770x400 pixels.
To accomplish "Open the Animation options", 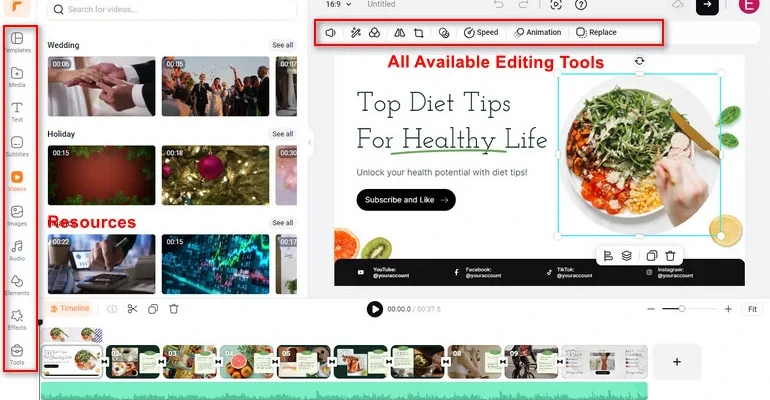I will (538, 32).
